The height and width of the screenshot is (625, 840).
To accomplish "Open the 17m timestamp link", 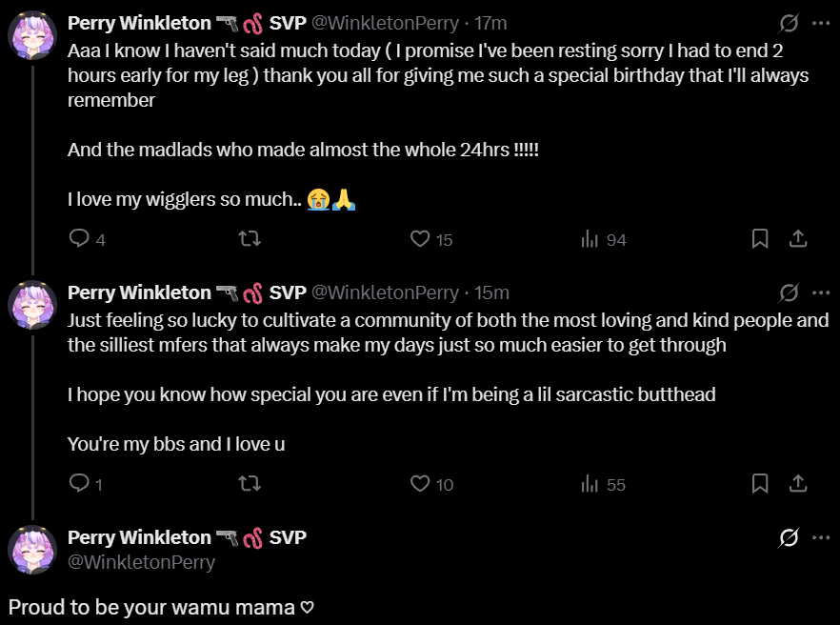I will click(490, 23).
